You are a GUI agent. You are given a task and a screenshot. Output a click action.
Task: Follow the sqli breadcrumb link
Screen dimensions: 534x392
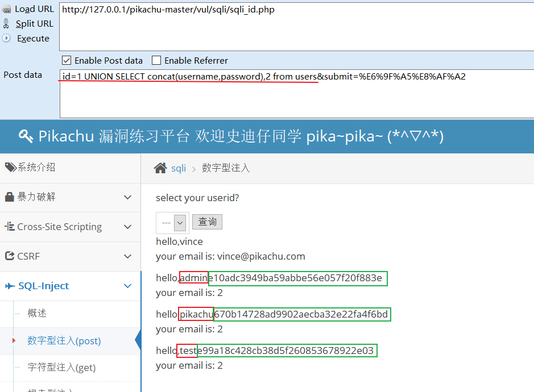point(179,168)
